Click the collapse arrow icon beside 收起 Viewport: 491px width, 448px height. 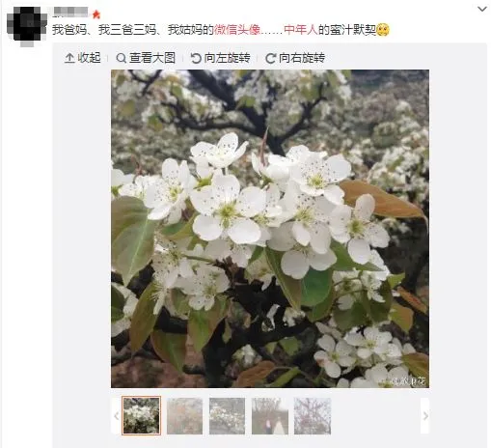pyautogui.click(x=69, y=58)
